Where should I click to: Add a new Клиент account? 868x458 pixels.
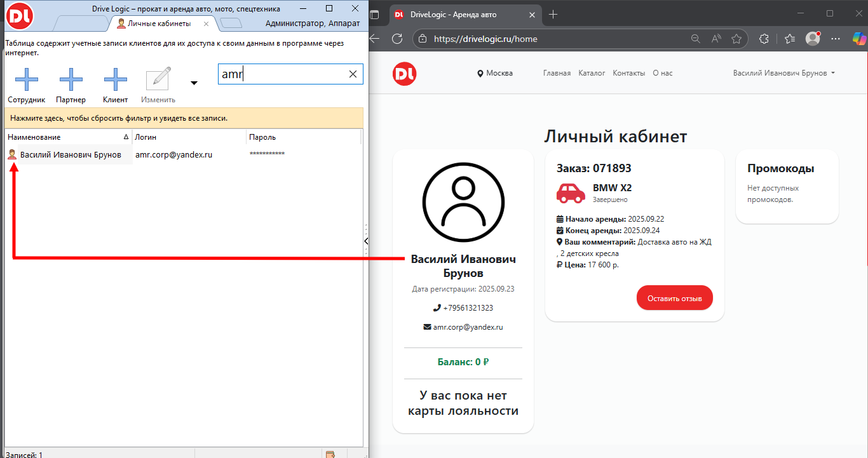pyautogui.click(x=115, y=86)
